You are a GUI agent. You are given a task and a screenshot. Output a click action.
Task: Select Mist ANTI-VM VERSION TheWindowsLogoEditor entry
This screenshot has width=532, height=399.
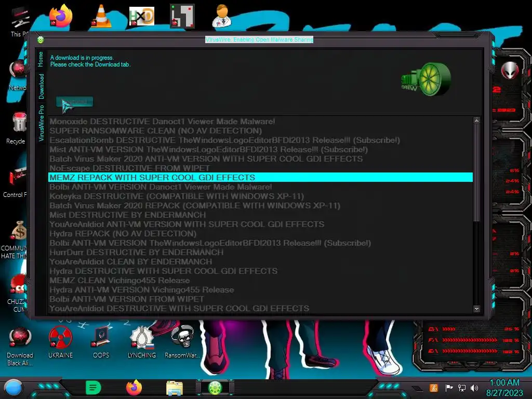[261, 150]
